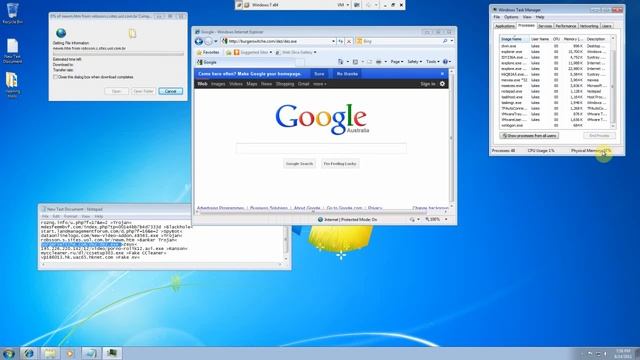Image resolution: width=640 pixels, height=360 pixels.
Task: Click the download progress bar
Action: click(x=118, y=53)
